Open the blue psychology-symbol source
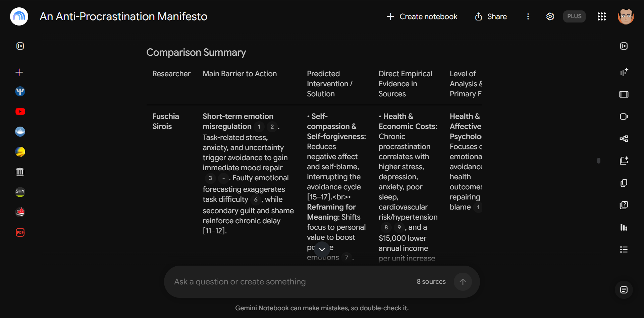 20,91
